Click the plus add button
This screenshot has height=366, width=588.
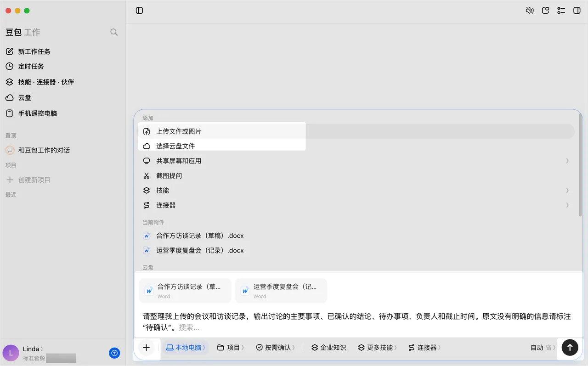[x=147, y=348]
